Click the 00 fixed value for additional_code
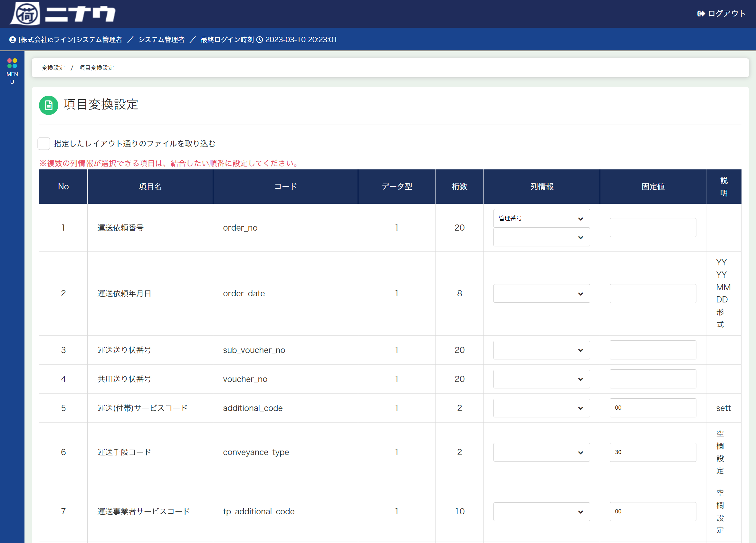The image size is (756, 543). (x=653, y=408)
